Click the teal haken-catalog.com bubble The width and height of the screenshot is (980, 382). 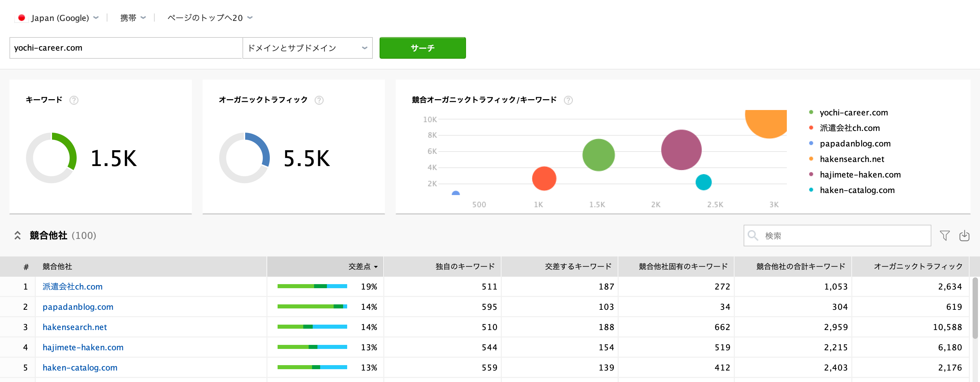click(x=703, y=182)
